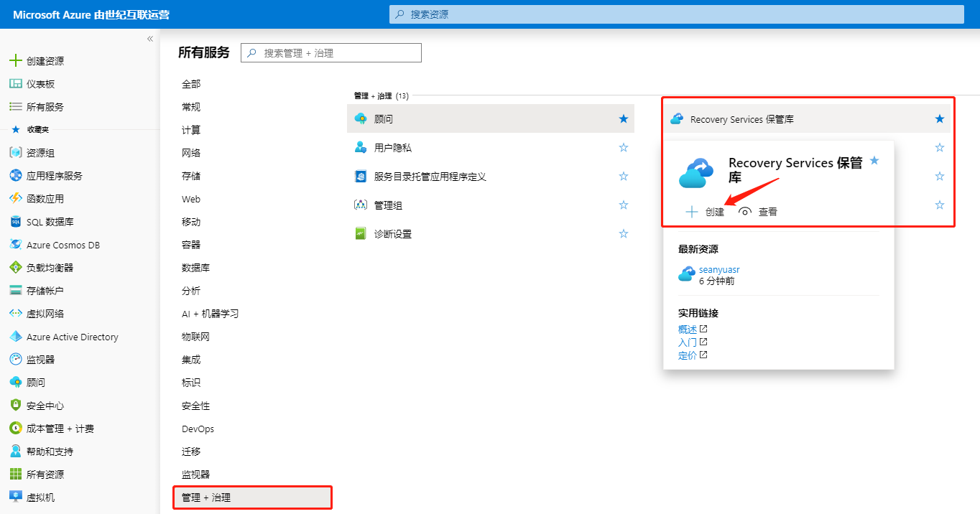Select the 全部 category
The image size is (980, 514).
click(x=191, y=84)
